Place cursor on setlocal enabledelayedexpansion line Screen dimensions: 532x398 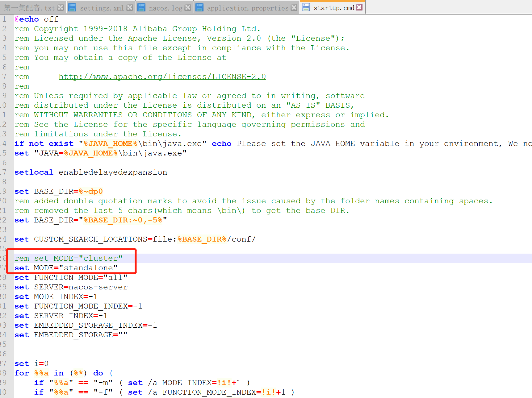[90, 172]
